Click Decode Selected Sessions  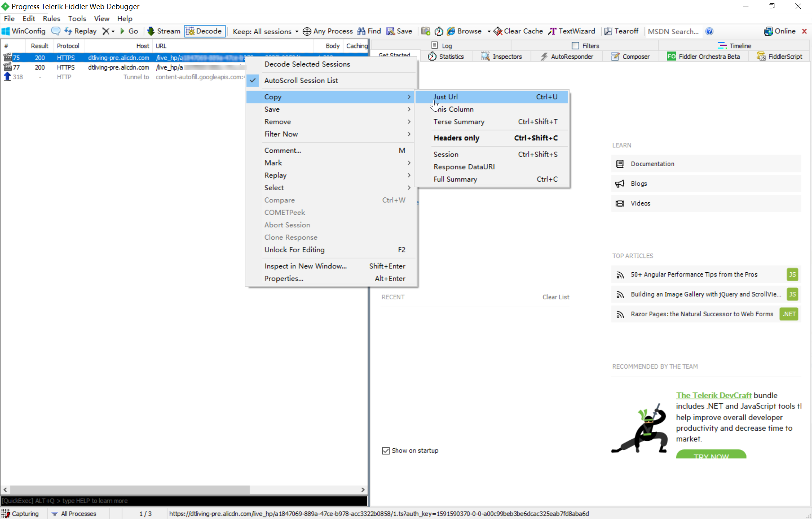coord(332,64)
